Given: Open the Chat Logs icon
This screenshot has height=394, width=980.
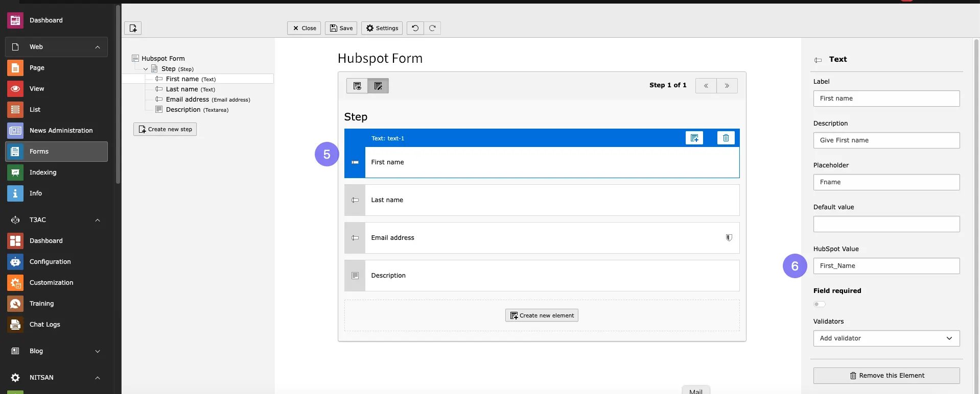Looking at the screenshot, I should pyautogui.click(x=15, y=325).
